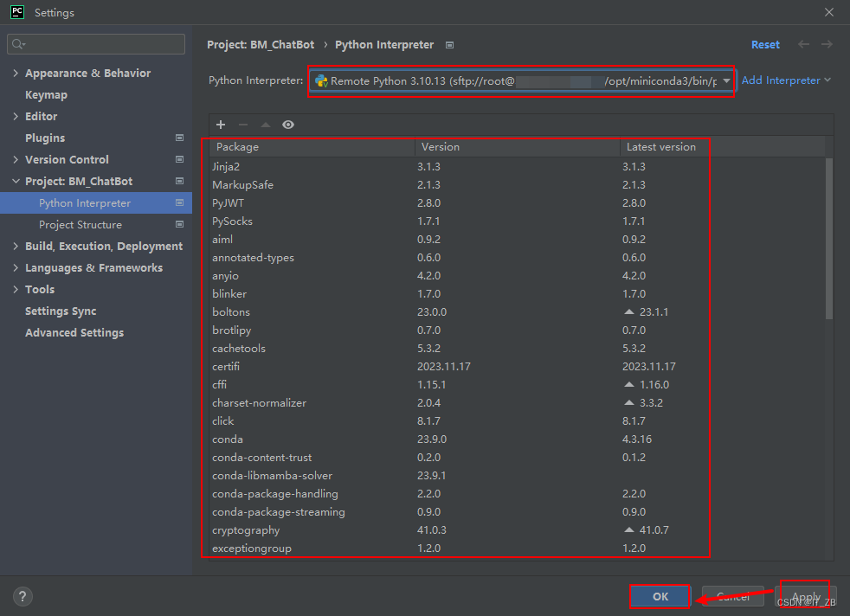The width and height of the screenshot is (850, 616).
Task: Select the PySocks package row
Action: coord(517,221)
